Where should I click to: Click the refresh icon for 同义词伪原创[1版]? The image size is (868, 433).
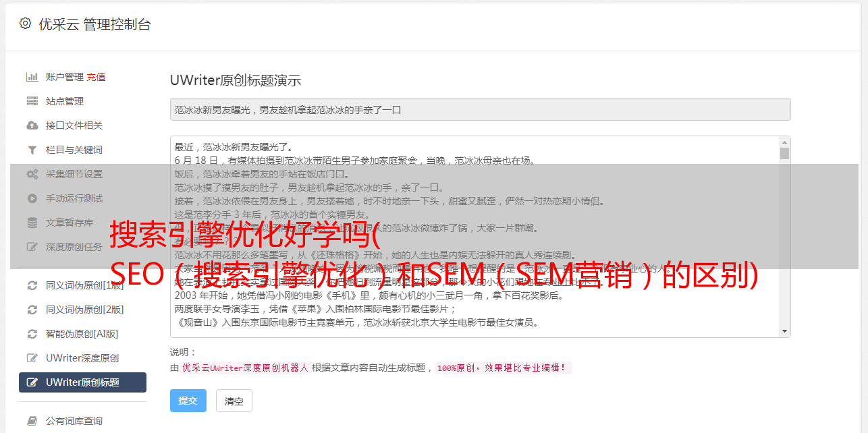pyautogui.click(x=32, y=285)
